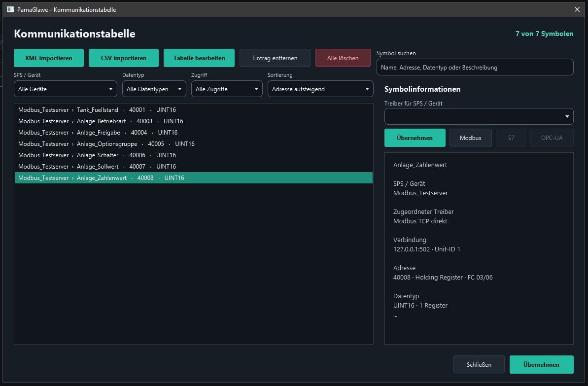Select the Modbus driver button

tap(471, 138)
